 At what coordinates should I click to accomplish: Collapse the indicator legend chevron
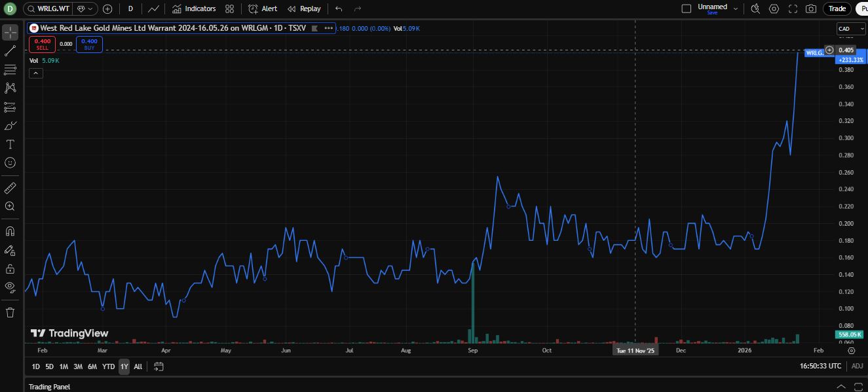(36, 73)
